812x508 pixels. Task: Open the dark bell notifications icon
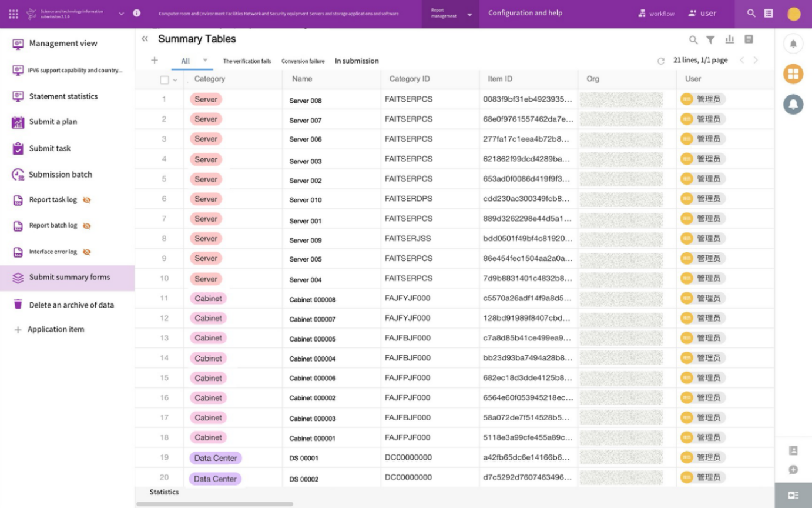pos(793,104)
